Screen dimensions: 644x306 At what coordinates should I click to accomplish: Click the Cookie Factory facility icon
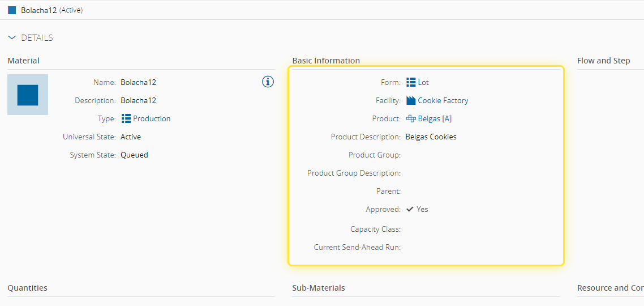(411, 100)
